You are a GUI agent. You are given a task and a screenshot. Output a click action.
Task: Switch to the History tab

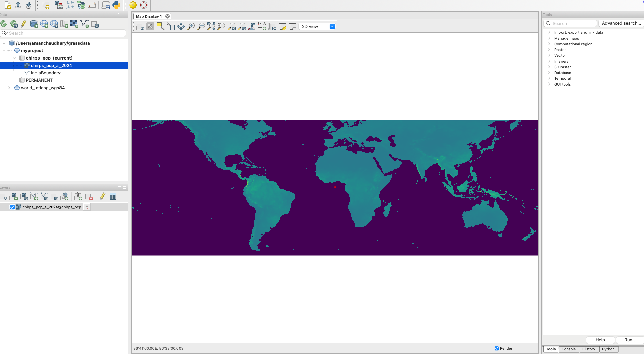coord(589,349)
